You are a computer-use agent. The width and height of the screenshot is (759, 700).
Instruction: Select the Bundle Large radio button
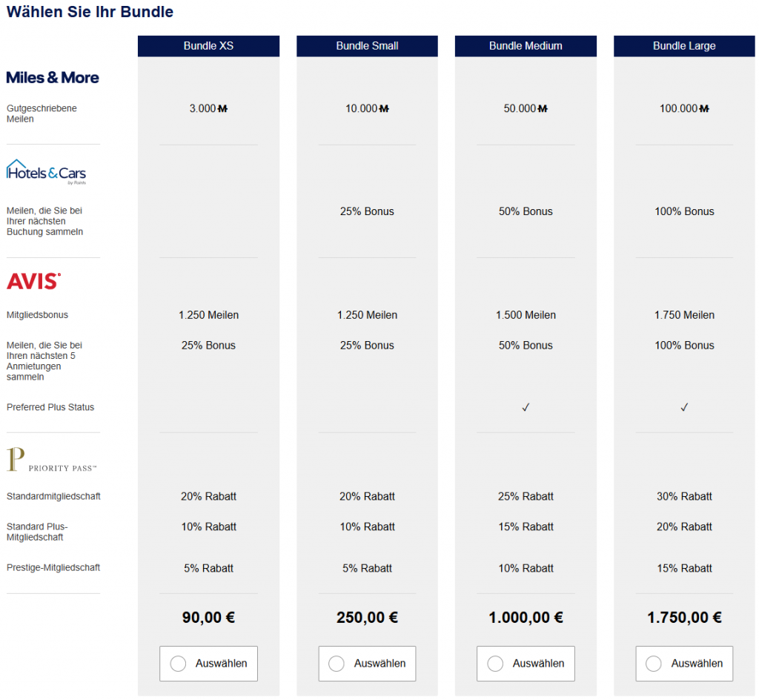[654, 664]
